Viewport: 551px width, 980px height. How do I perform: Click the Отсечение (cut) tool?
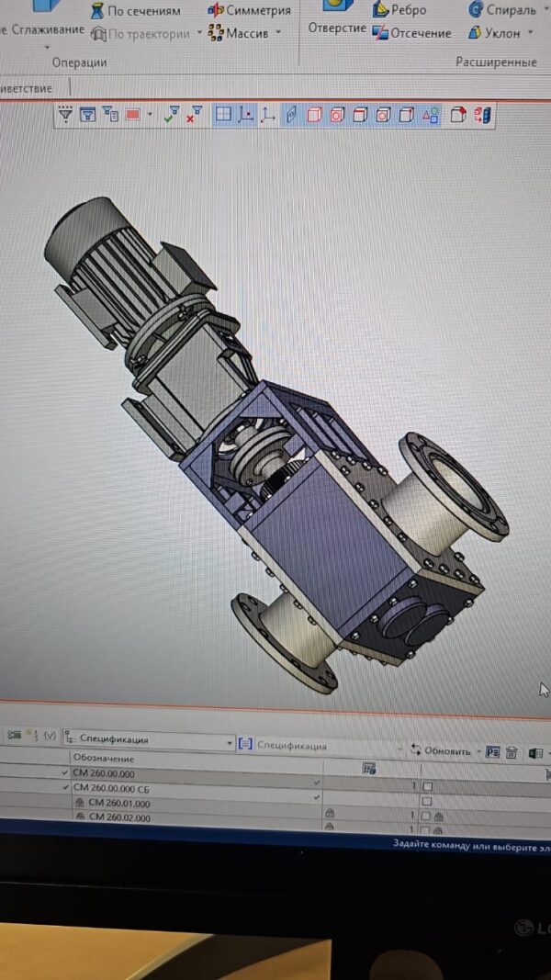pyautogui.click(x=411, y=33)
